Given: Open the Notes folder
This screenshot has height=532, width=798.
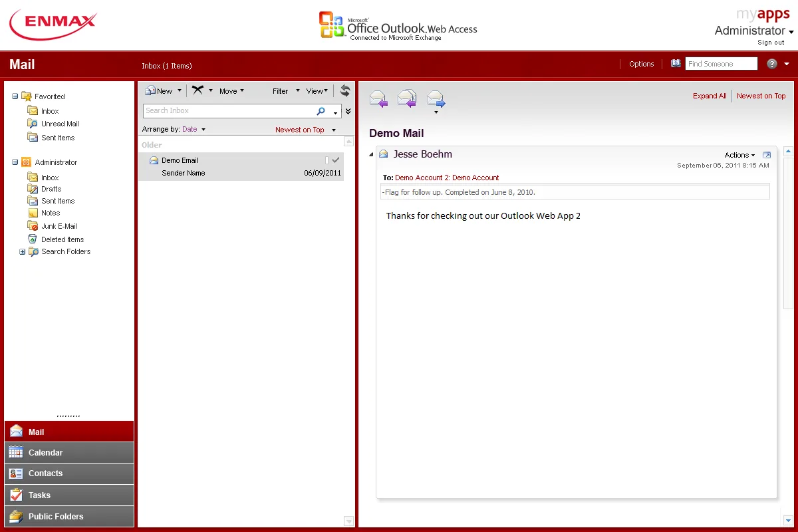Looking at the screenshot, I should coord(44,213).
